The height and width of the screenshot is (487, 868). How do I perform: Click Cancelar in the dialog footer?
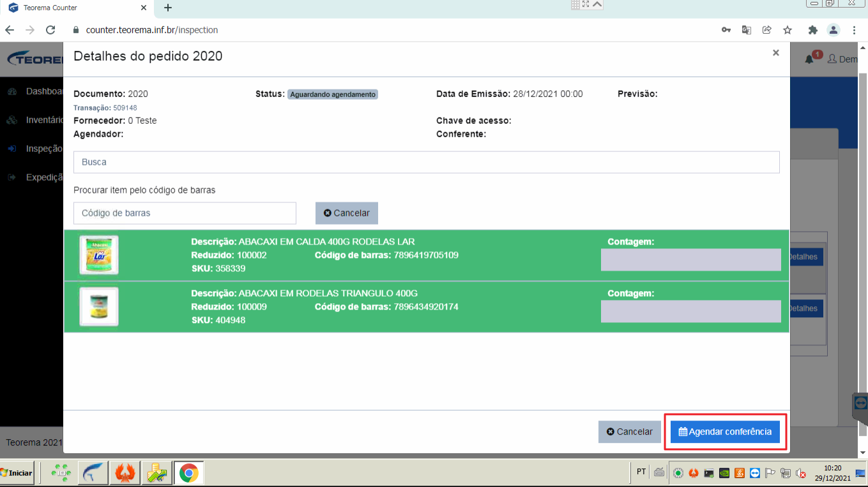click(x=630, y=431)
